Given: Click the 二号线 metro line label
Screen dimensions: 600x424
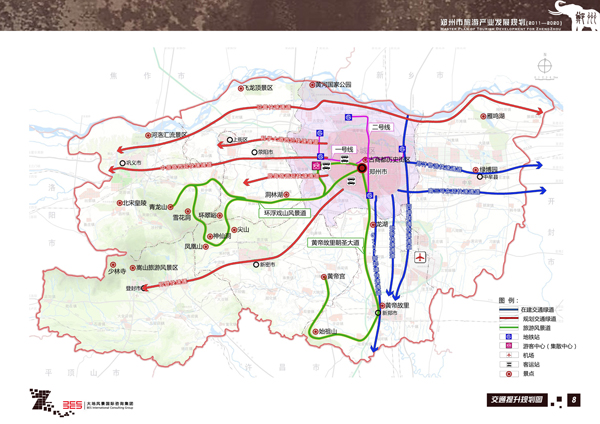Looking at the screenshot, I should point(381,127).
